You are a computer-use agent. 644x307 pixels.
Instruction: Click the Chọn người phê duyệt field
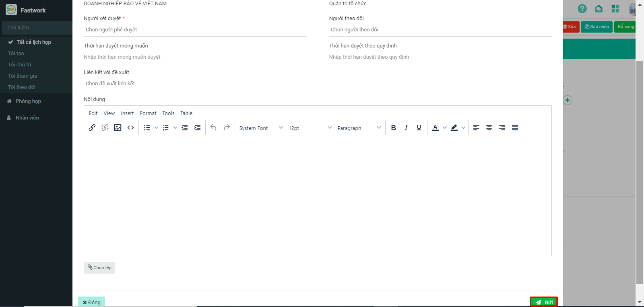tap(195, 30)
